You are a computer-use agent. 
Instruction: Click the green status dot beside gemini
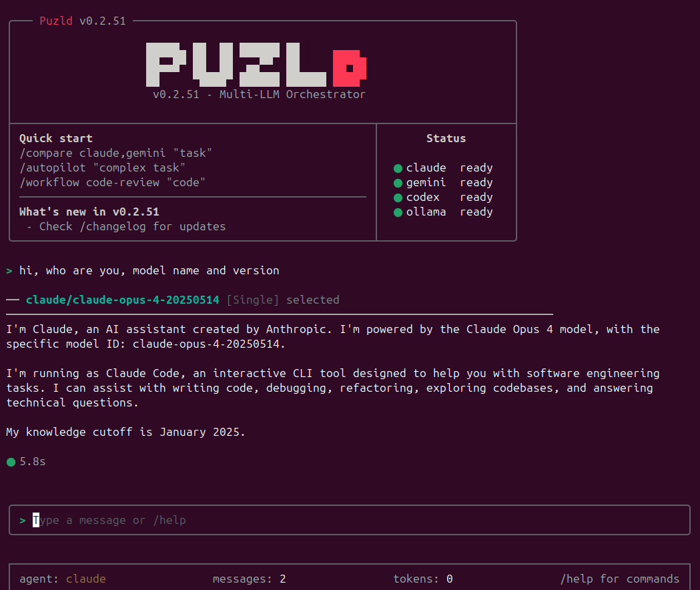click(x=398, y=183)
